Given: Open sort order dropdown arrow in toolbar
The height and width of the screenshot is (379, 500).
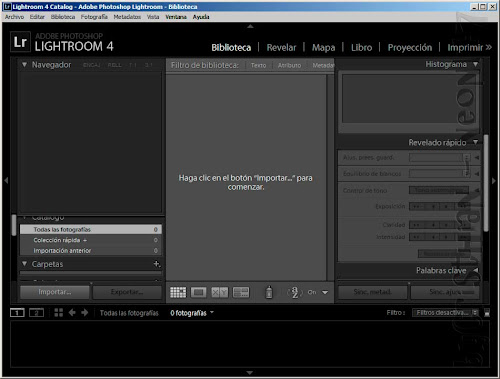Looking at the screenshot, I should point(325,292).
